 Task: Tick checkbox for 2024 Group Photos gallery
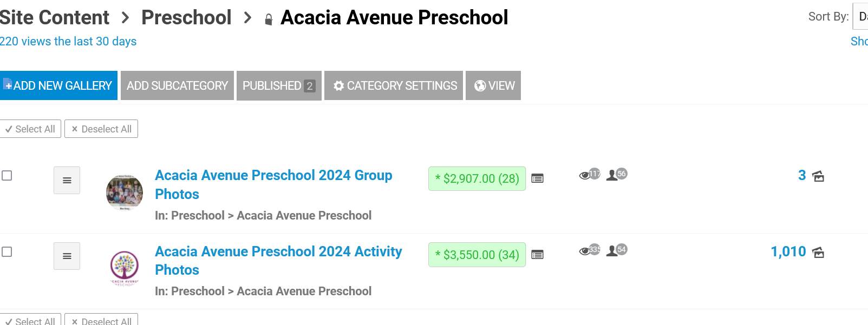coord(7,176)
